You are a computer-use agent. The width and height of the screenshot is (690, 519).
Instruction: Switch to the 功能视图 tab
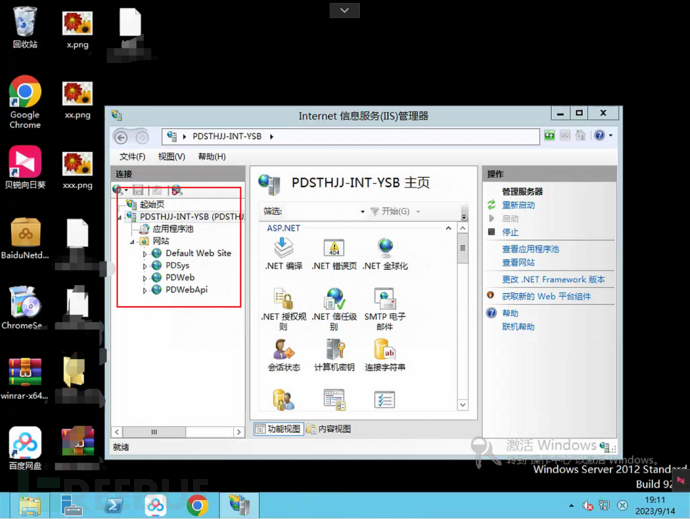pos(279,429)
